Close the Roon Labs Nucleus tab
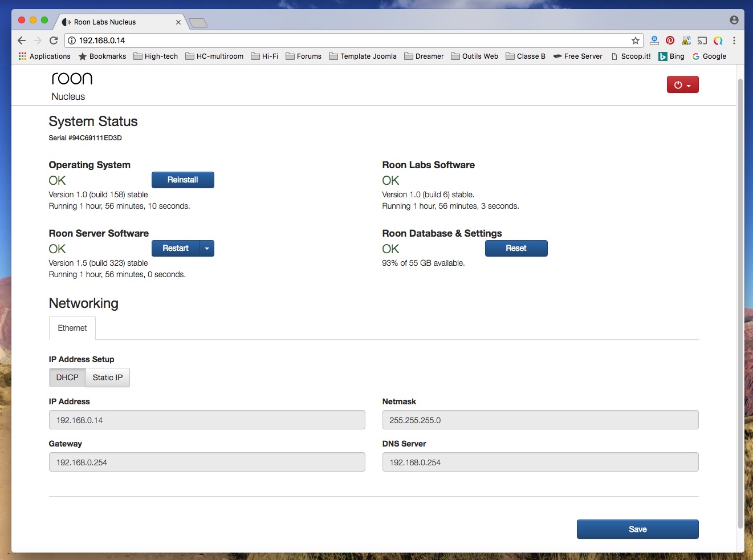This screenshot has height=560, width=753. [178, 22]
